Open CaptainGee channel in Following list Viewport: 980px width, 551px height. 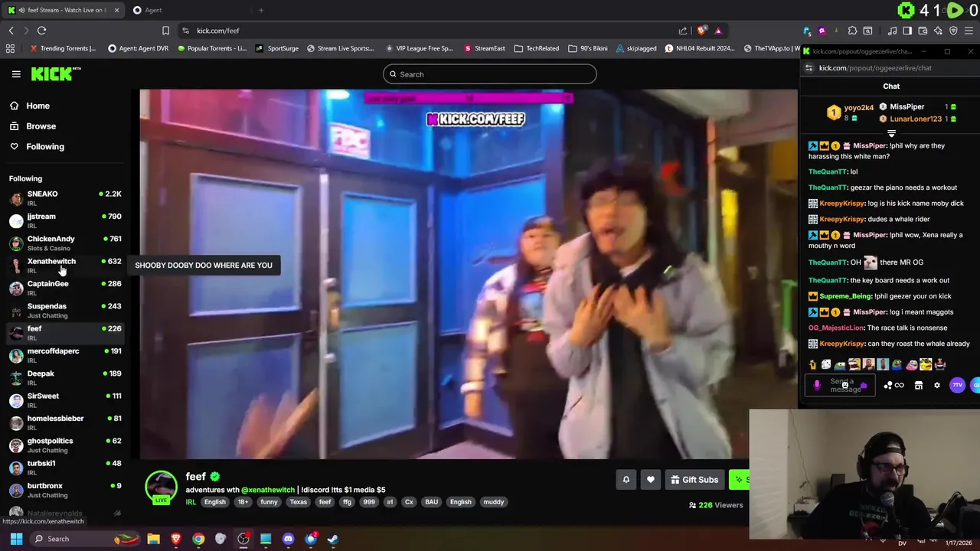(65, 288)
